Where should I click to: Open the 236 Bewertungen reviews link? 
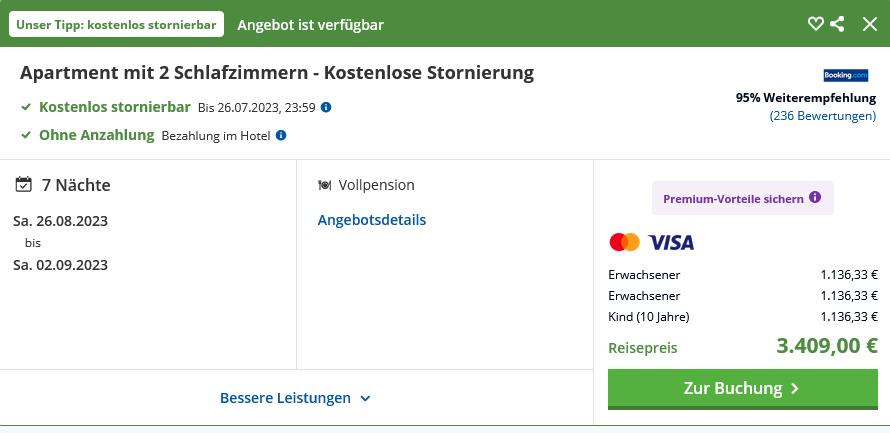pyautogui.click(x=822, y=116)
